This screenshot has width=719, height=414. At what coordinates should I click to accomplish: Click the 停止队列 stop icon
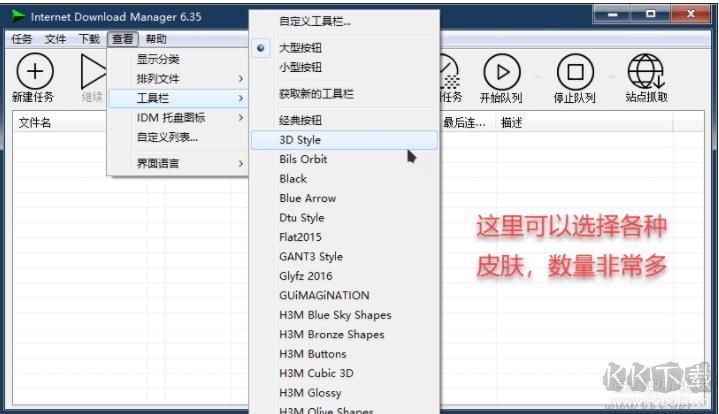coord(575,72)
